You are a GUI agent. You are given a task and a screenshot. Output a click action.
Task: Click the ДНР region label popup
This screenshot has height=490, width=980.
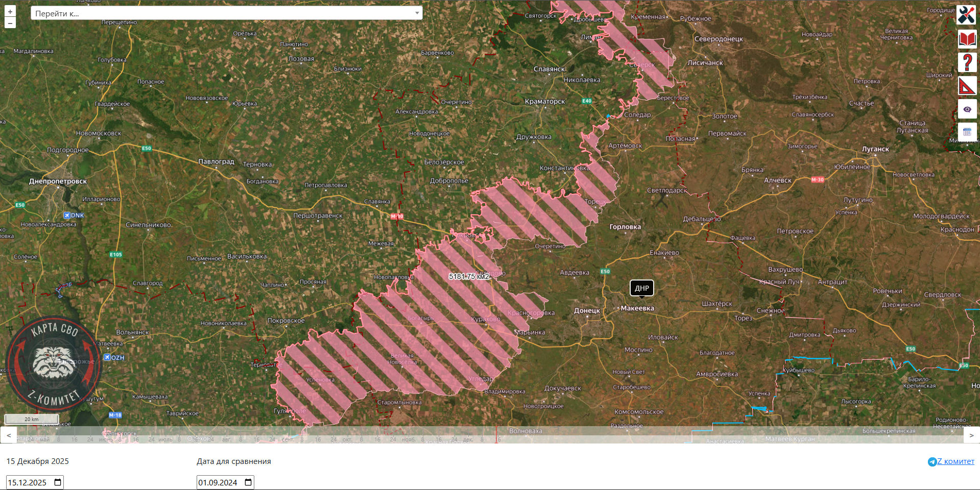point(642,288)
